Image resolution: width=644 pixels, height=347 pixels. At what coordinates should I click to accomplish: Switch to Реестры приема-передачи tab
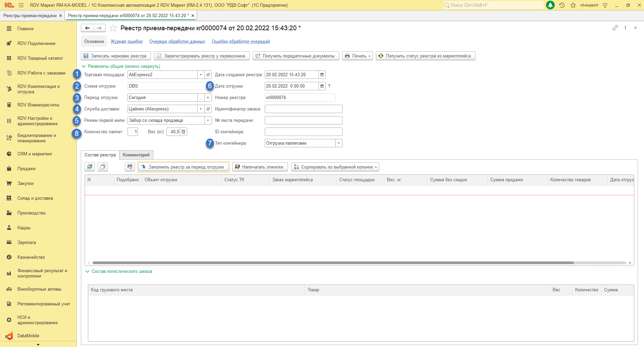click(30, 16)
